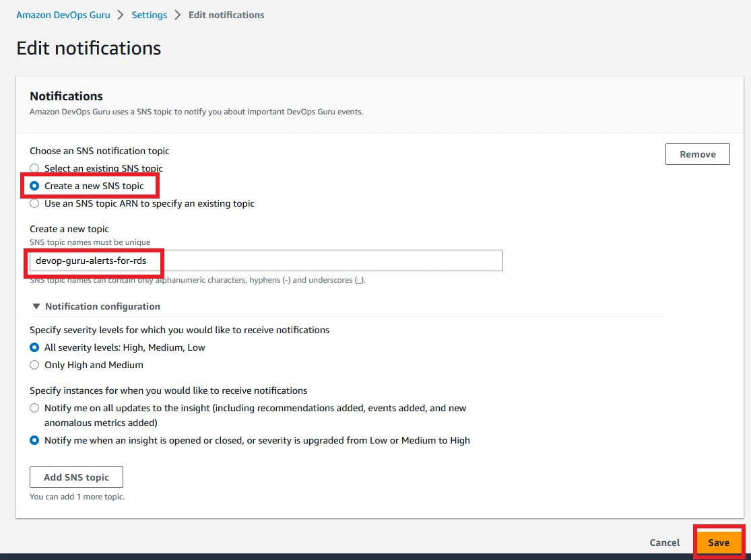Select All severity levels radio option
Viewport: 751px width, 560px height.
(34, 347)
